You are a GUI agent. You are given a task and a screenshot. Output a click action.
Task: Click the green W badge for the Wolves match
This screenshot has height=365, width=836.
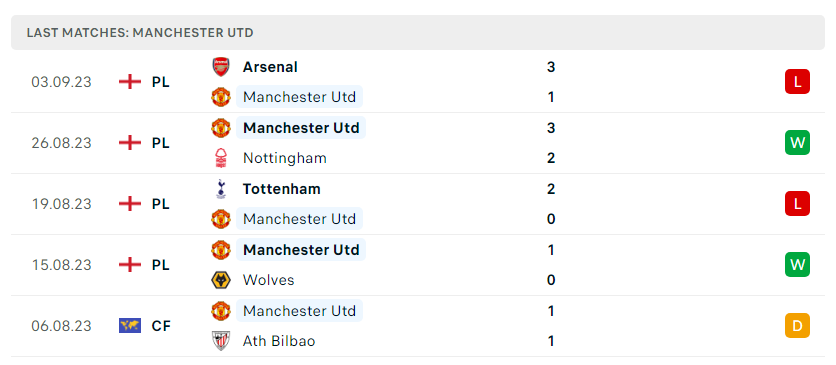click(x=797, y=265)
